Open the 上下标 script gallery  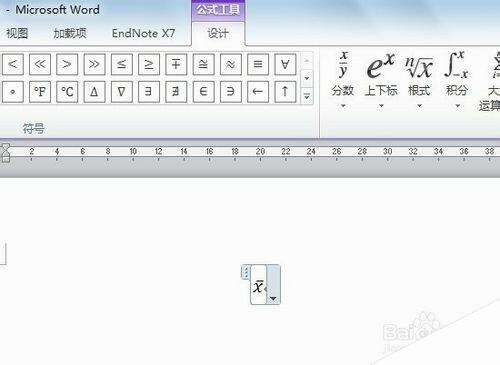tap(381, 80)
